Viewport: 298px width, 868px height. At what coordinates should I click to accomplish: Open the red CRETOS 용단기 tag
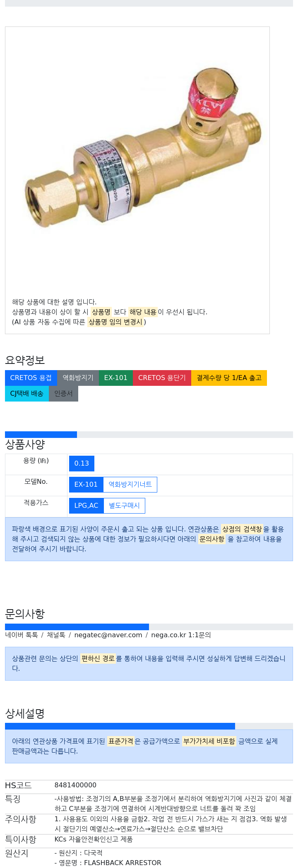click(162, 378)
